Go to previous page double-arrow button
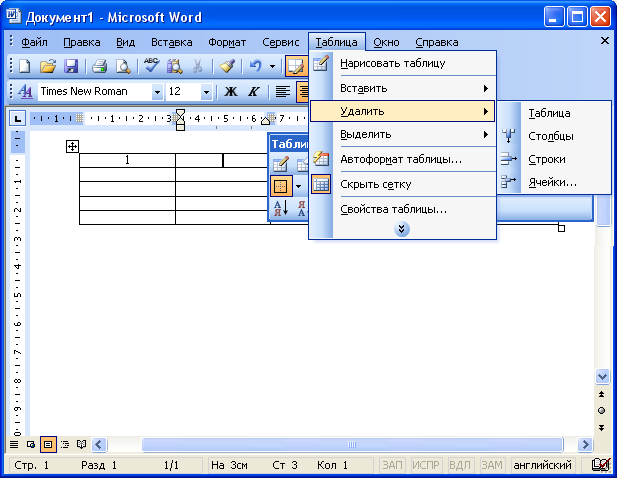 click(601, 394)
